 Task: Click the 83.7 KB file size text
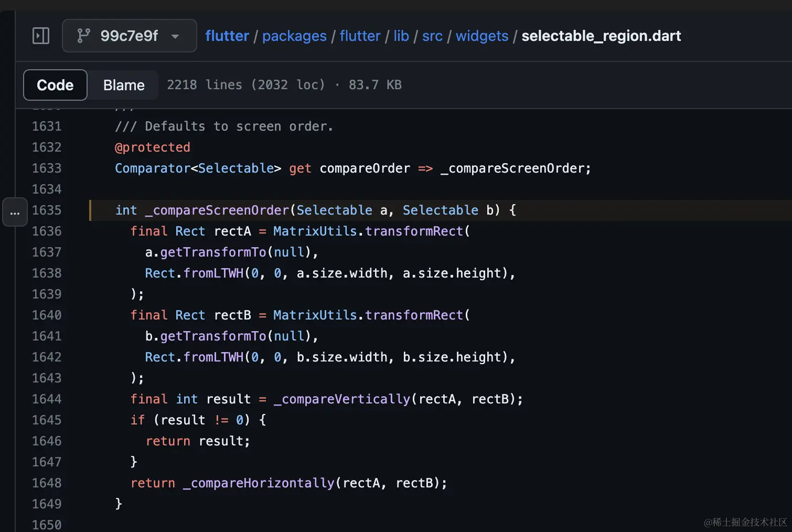(x=375, y=85)
